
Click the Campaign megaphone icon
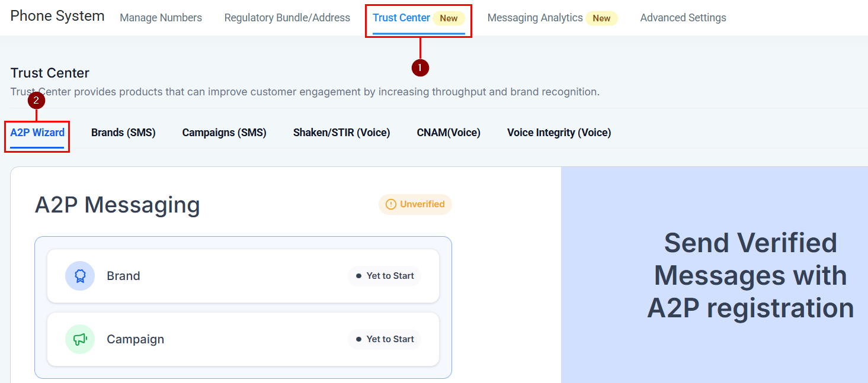pos(80,339)
